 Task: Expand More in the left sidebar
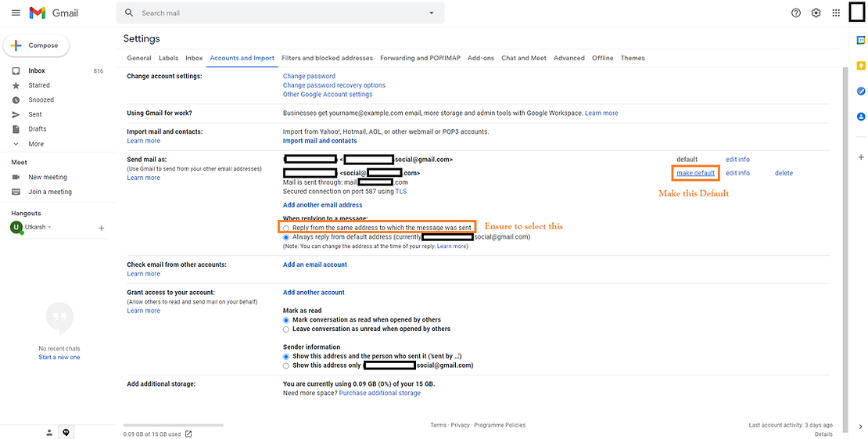pos(35,144)
